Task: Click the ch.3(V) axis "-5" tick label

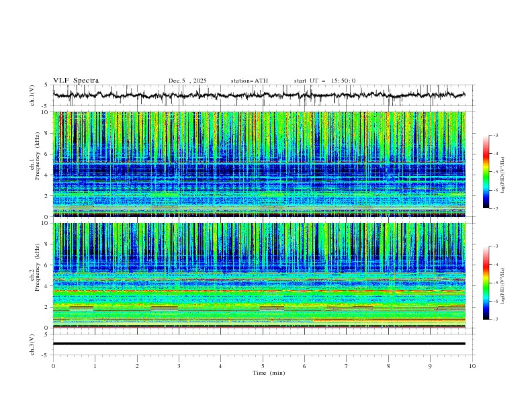Action: click(46, 355)
